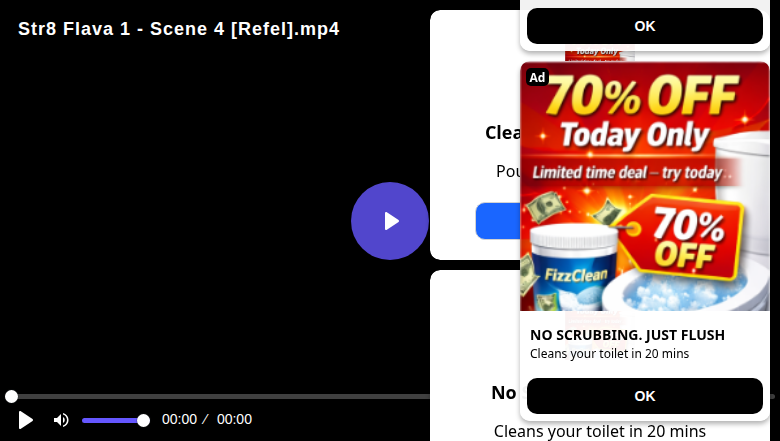Click the seek bar handle at start
780x441 pixels.
click(11, 396)
